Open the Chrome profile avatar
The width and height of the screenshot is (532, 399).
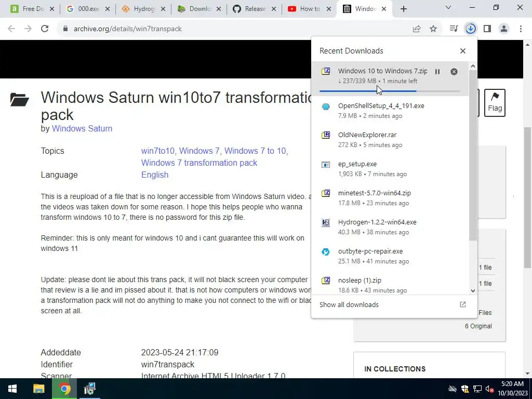(x=504, y=29)
